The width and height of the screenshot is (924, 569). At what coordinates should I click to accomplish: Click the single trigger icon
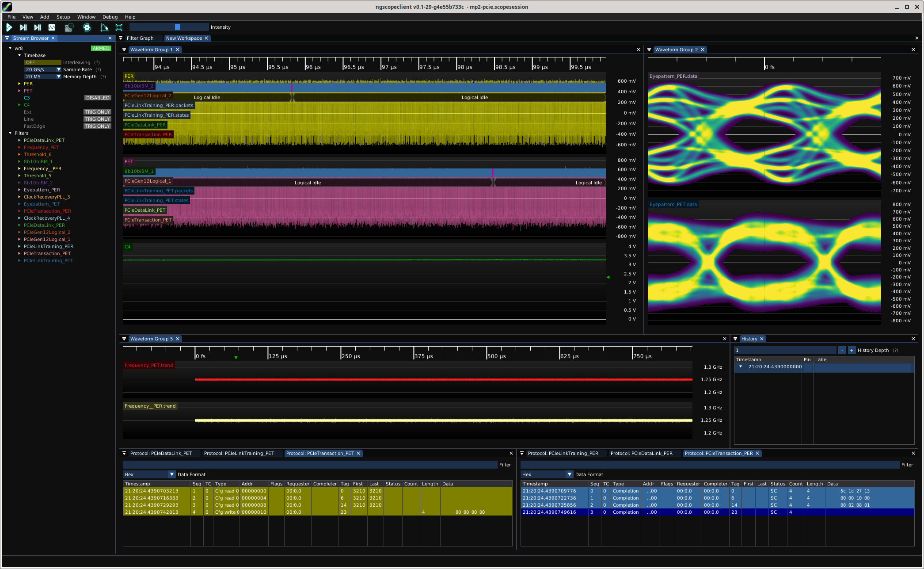coord(23,27)
